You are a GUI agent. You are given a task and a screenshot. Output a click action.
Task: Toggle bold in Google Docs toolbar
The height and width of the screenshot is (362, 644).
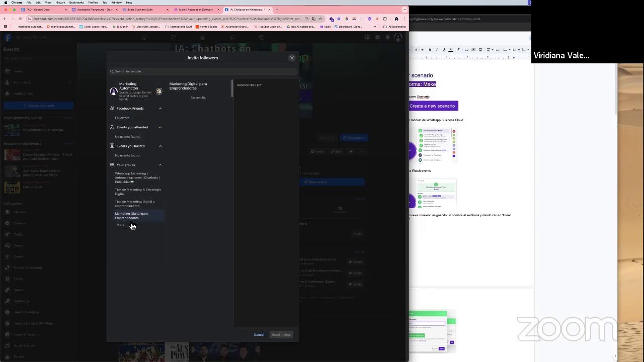[x=430, y=50]
